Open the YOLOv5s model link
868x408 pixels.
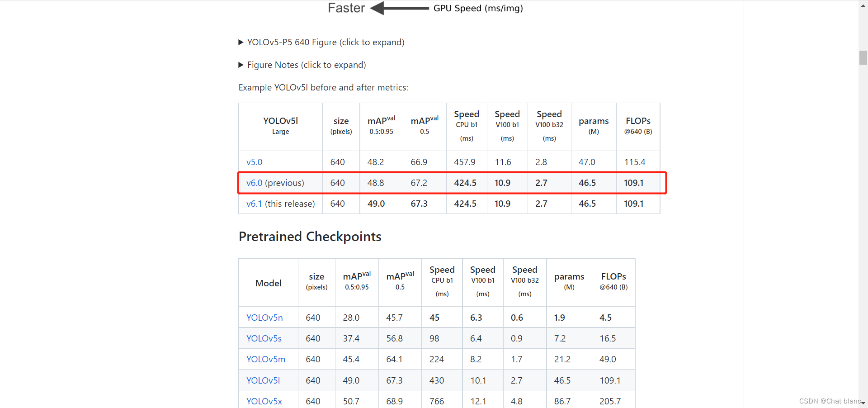[264, 338]
